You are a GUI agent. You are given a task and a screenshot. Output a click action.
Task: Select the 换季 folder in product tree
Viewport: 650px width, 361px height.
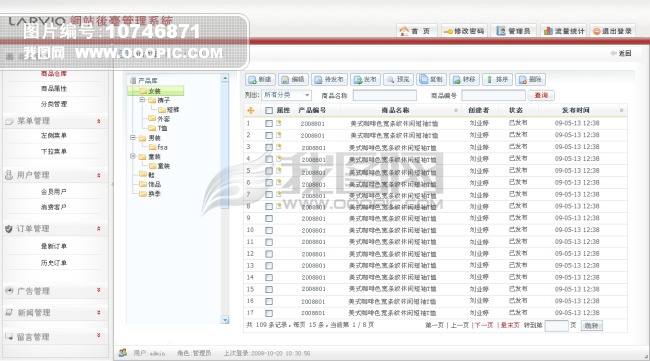[150, 194]
